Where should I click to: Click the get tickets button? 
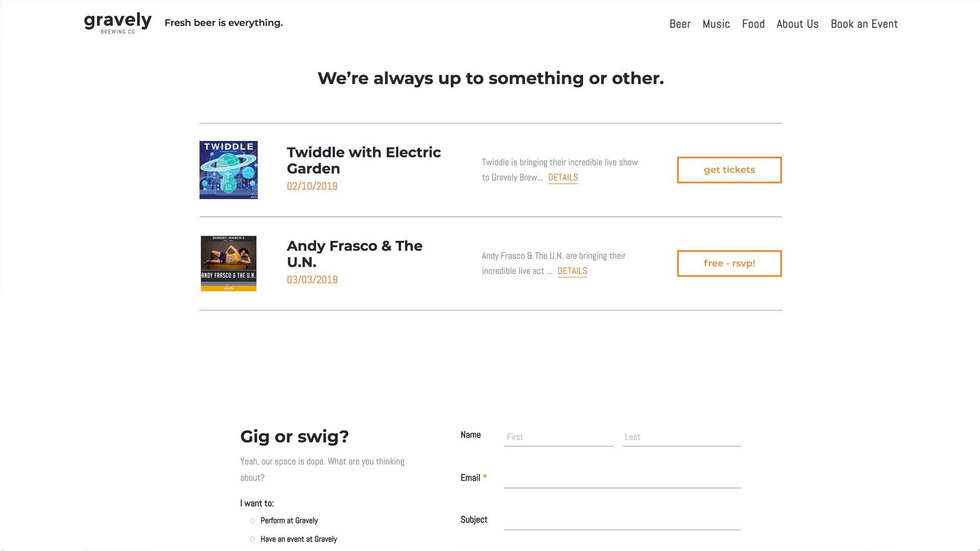729,170
